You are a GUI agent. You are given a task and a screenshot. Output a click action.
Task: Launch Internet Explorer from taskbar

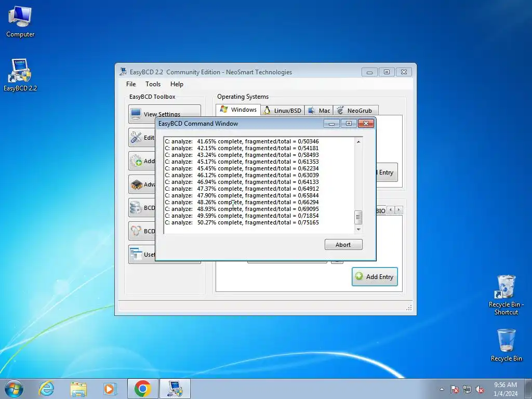46,389
